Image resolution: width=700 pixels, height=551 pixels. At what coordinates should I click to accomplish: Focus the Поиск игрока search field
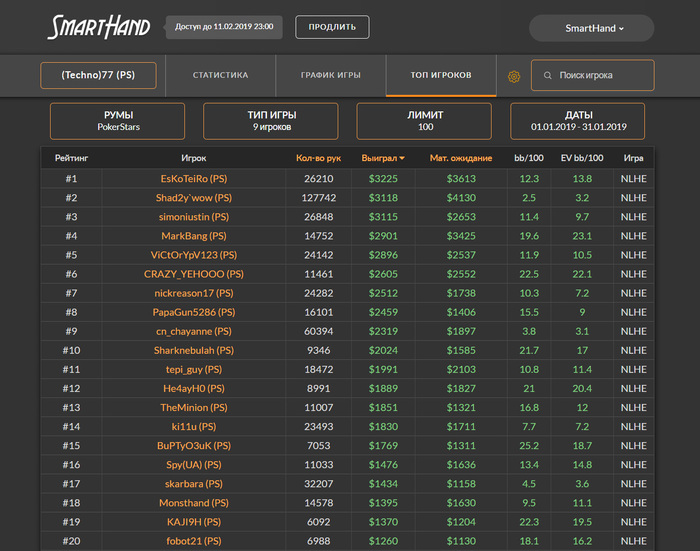592,75
